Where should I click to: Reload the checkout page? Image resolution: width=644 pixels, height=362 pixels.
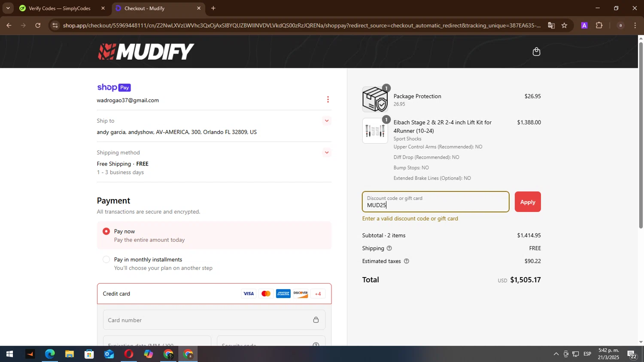coord(38,26)
